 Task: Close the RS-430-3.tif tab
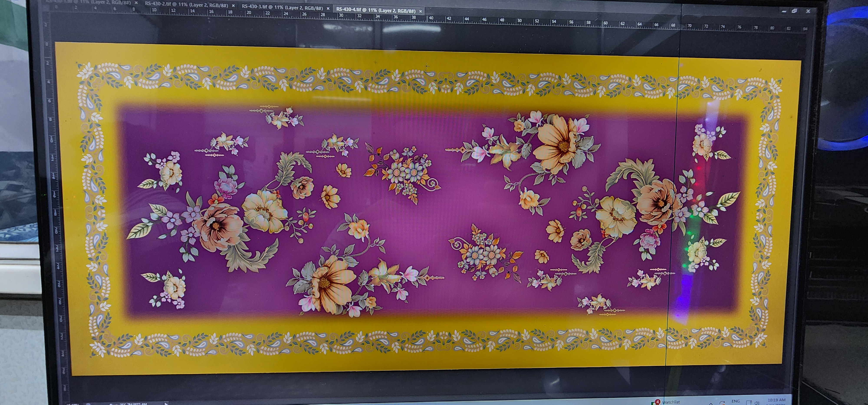pyautogui.click(x=328, y=8)
